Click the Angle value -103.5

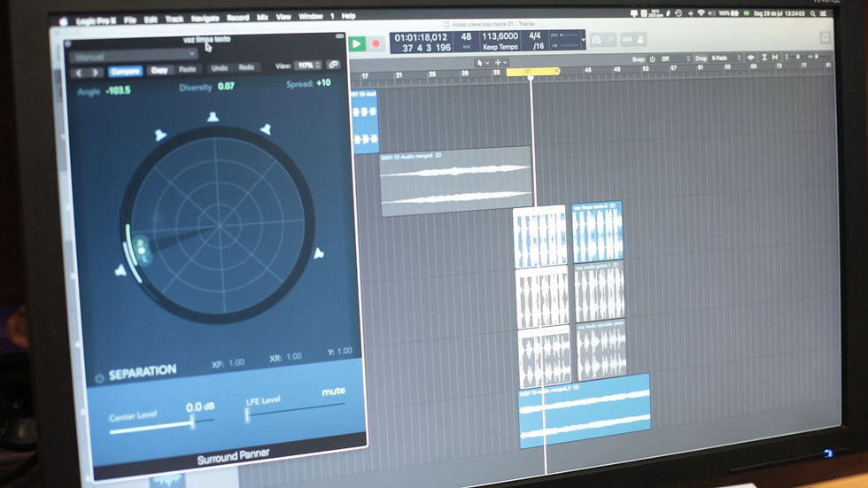pyautogui.click(x=118, y=90)
